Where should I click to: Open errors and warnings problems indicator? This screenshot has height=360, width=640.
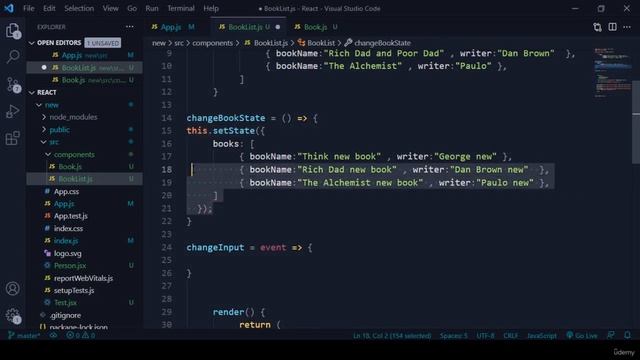80,336
